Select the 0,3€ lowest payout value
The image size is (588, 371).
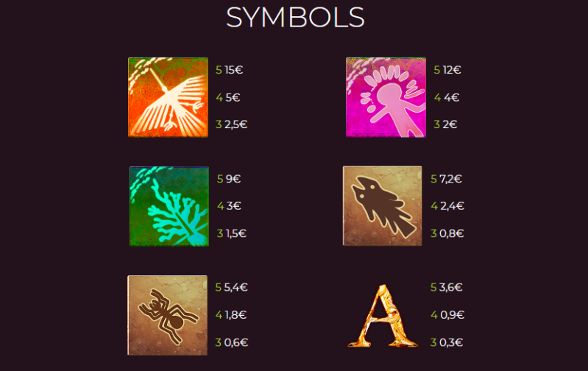[451, 342]
